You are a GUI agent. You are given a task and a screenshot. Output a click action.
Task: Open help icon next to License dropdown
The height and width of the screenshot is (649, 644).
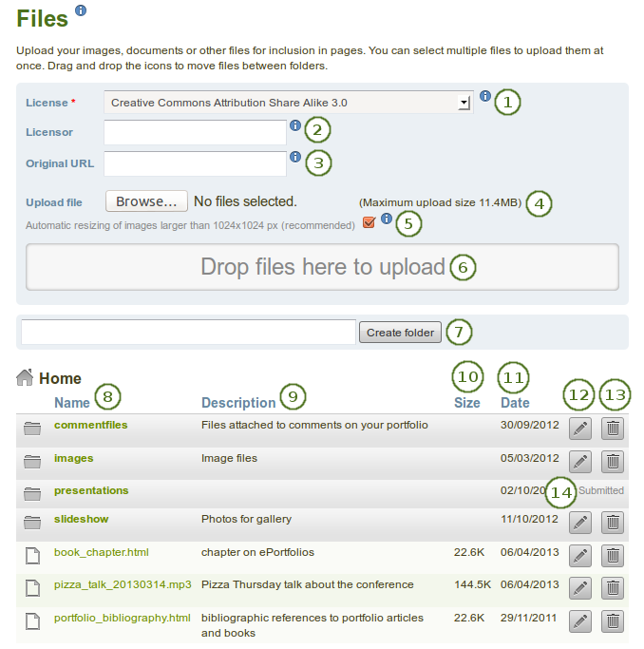(x=485, y=96)
